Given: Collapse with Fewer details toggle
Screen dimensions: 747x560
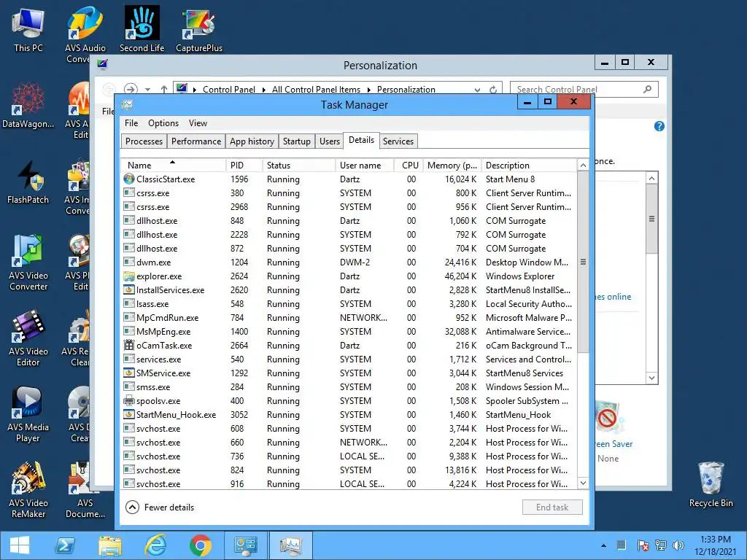Looking at the screenshot, I should (160, 507).
